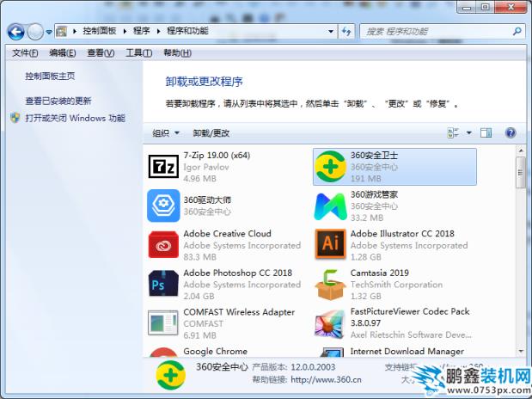
Task: Click the Camtasia 2019 box icon
Action: coord(330,285)
